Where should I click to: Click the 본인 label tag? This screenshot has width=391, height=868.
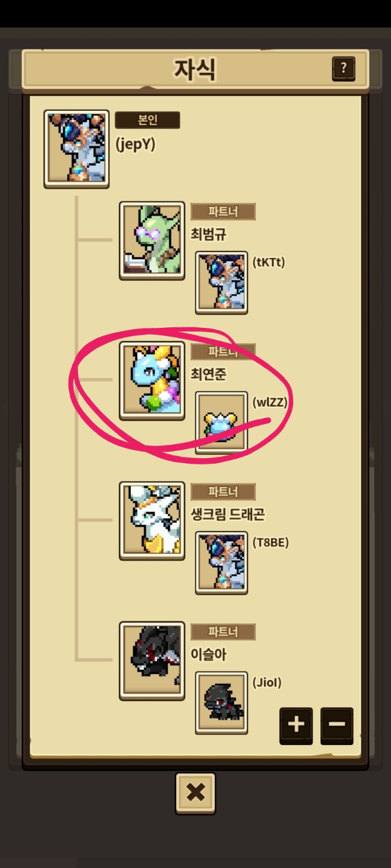pos(147,120)
